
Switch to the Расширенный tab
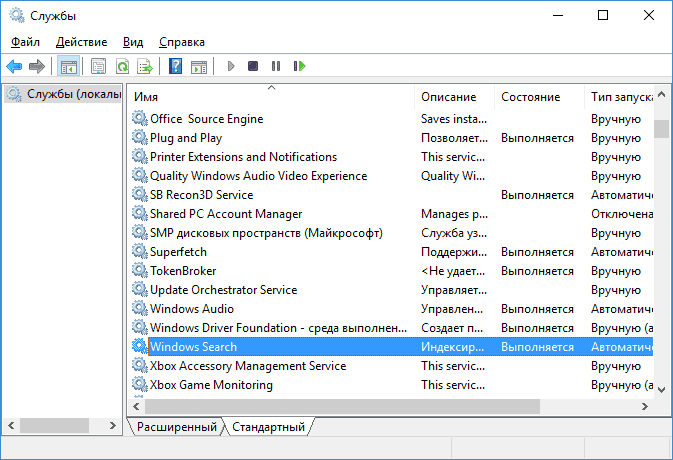[x=176, y=427]
